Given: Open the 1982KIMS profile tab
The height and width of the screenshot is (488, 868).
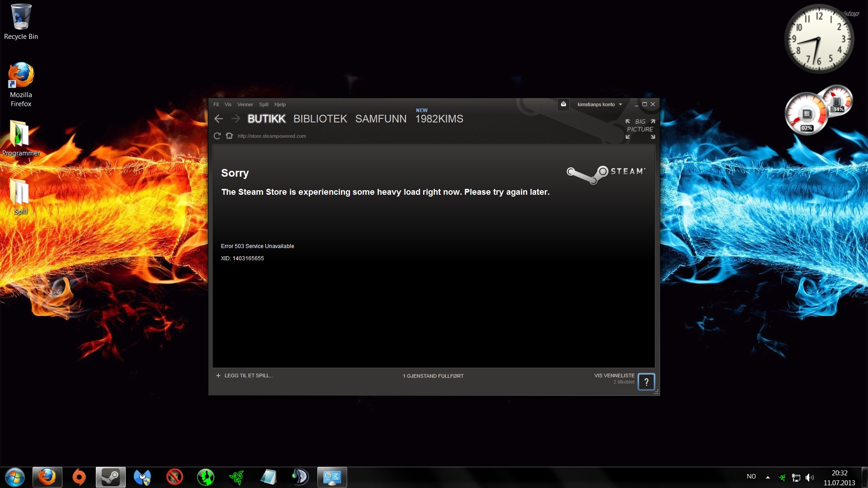Looking at the screenshot, I should 439,119.
